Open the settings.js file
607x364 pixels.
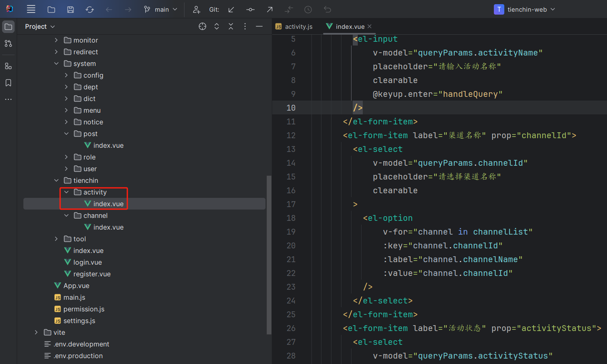pos(75,321)
